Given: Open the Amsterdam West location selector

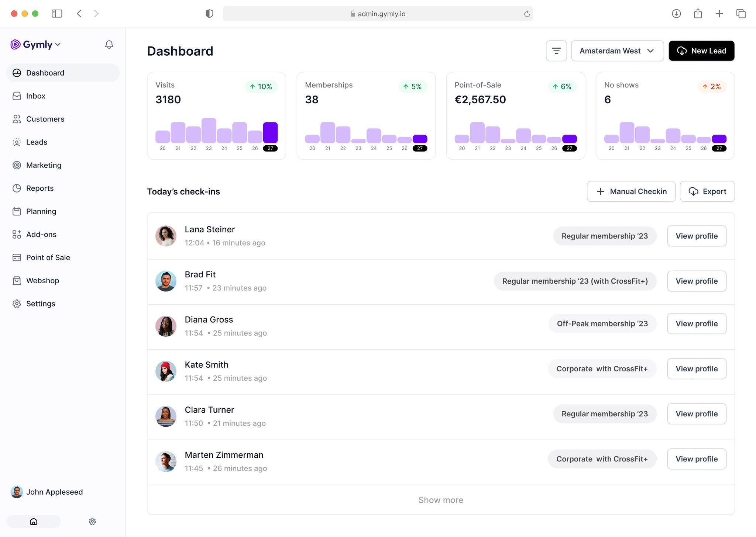Looking at the screenshot, I should (617, 51).
